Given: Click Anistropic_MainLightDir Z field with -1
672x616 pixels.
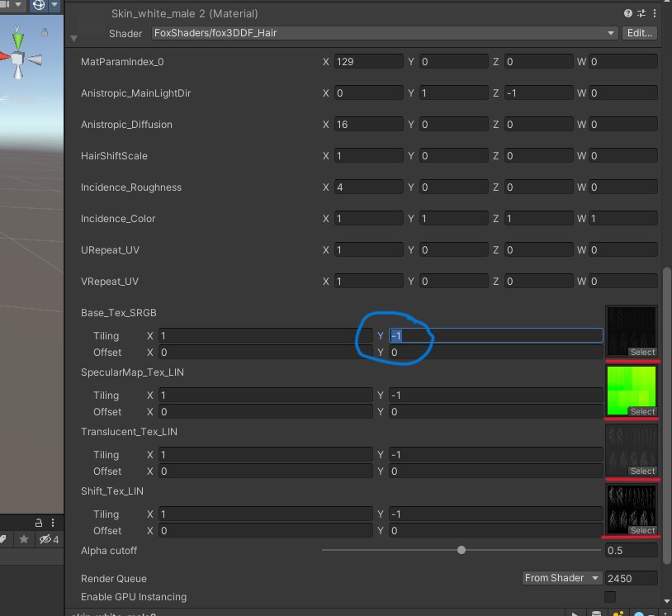Looking at the screenshot, I should point(539,92).
